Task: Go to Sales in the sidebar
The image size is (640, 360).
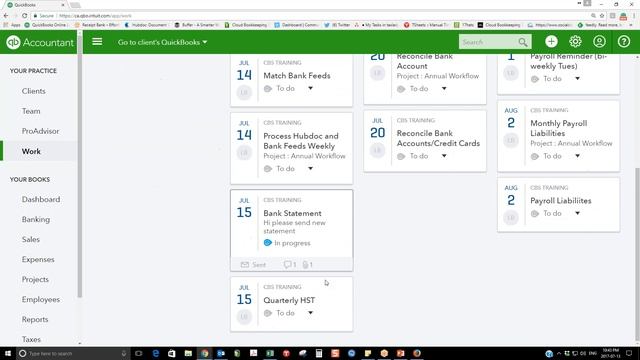Action: point(31,239)
